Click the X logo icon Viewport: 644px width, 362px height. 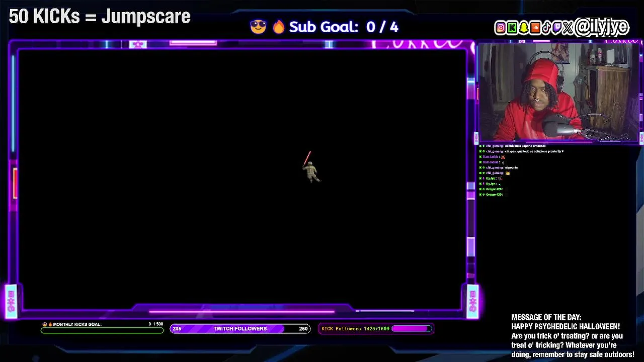[x=569, y=28]
